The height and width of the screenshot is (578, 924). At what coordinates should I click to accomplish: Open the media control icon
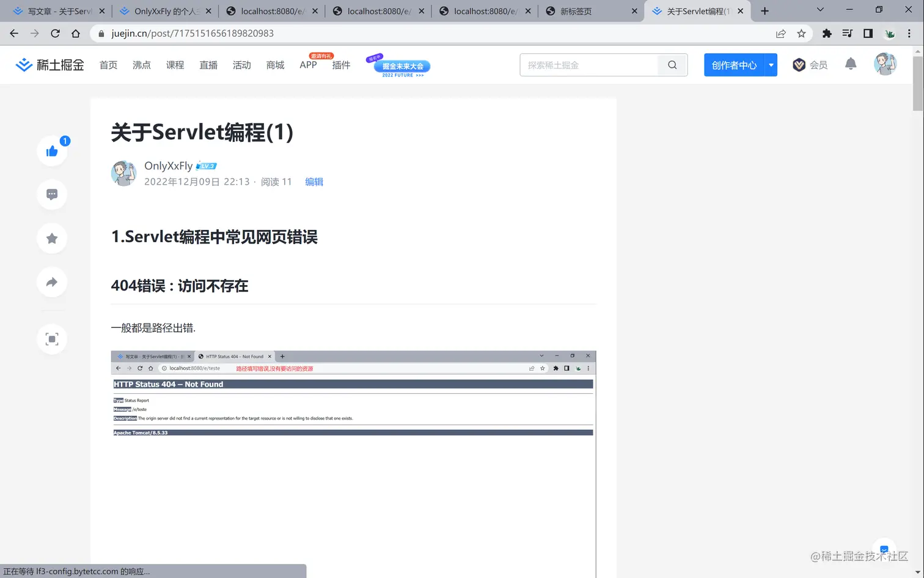coord(847,34)
